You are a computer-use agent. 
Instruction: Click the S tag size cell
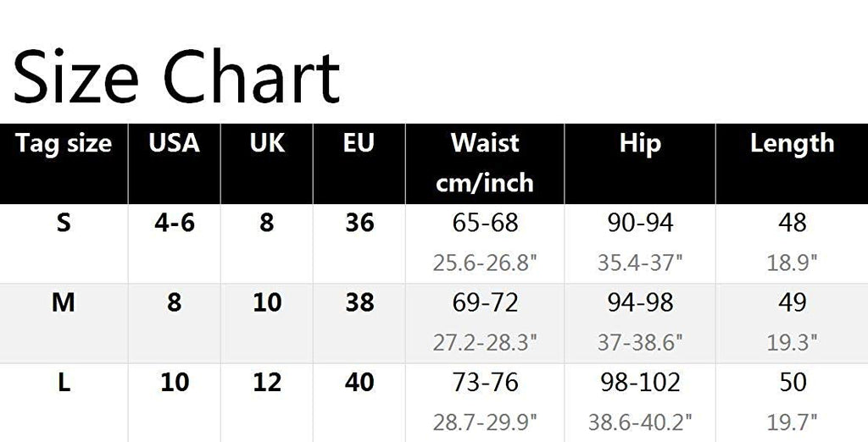point(64,224)
